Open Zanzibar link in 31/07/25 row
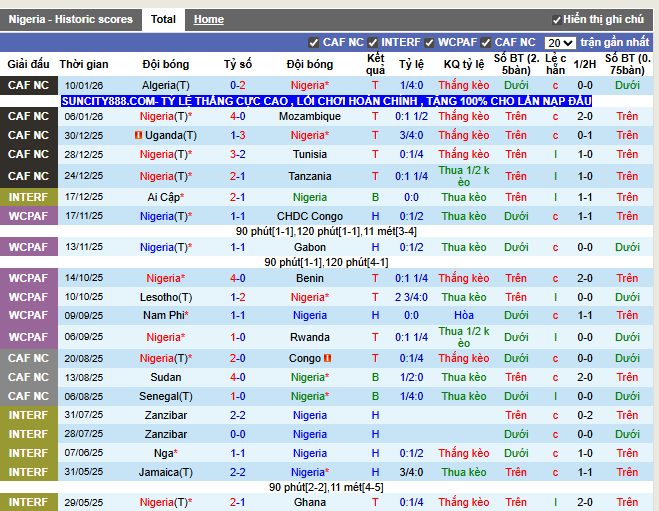Screen dimensions: 659x511 (166, 415)
